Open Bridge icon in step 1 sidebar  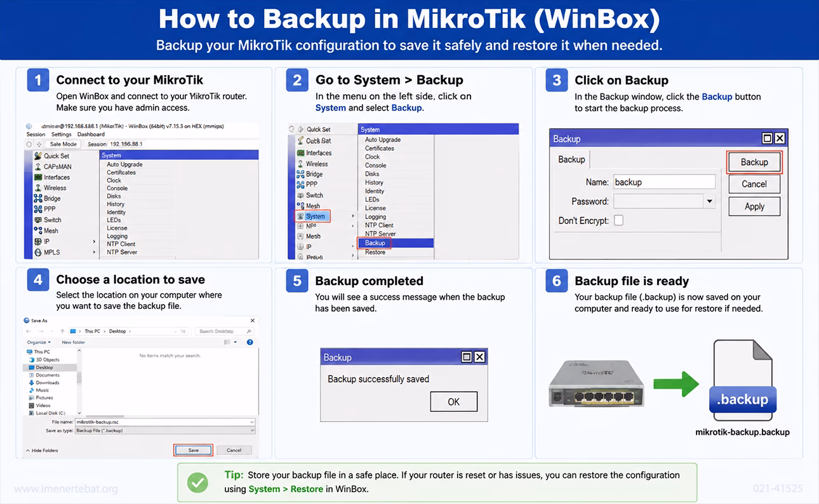click(x=38, y=199)
